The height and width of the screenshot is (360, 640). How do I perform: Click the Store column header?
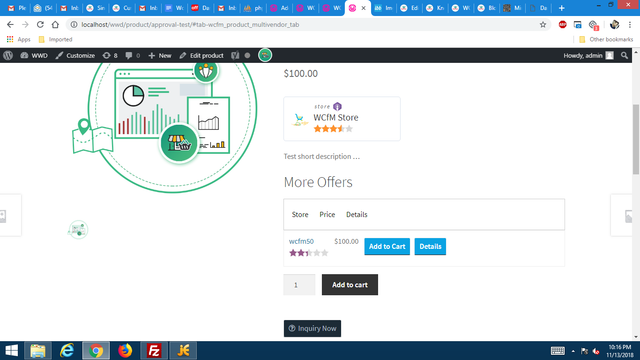[x=300, y=215]
